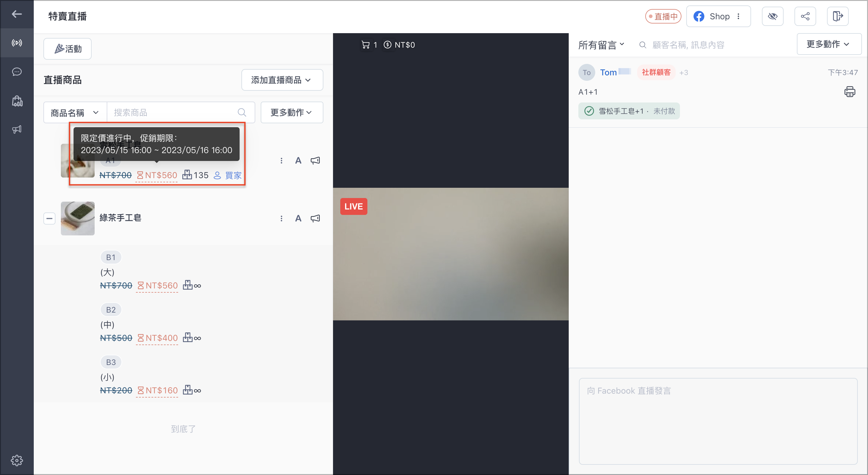Click the NT$0 sales total indicator
The height and width of the screenshot is (475, 868).
[x=399, y=45]
